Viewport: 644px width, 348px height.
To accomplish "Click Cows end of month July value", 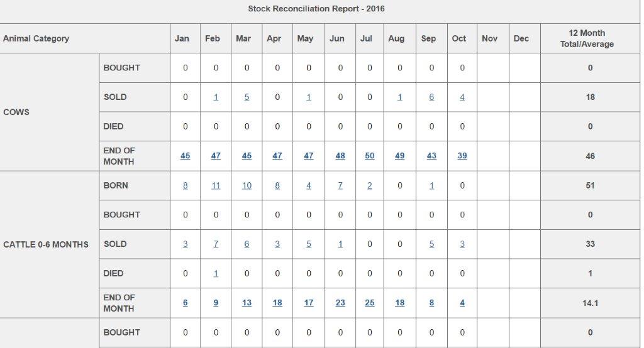I will (370, 156).
